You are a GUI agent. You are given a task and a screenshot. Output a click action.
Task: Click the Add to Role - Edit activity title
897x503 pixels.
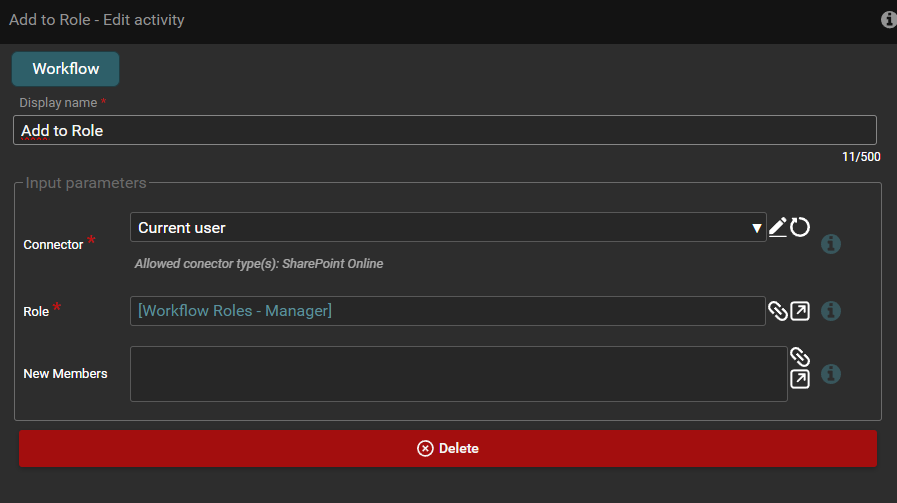click(x=97, y=20)
